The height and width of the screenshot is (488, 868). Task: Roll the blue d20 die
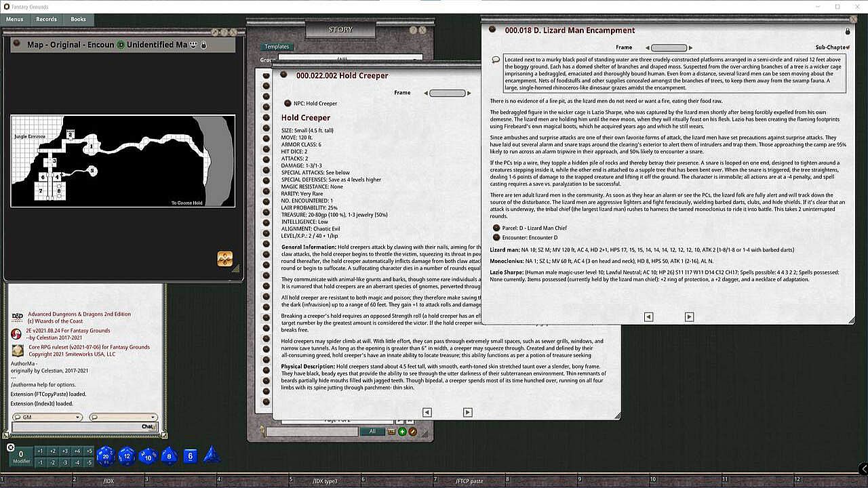click(x=105, y=456)
